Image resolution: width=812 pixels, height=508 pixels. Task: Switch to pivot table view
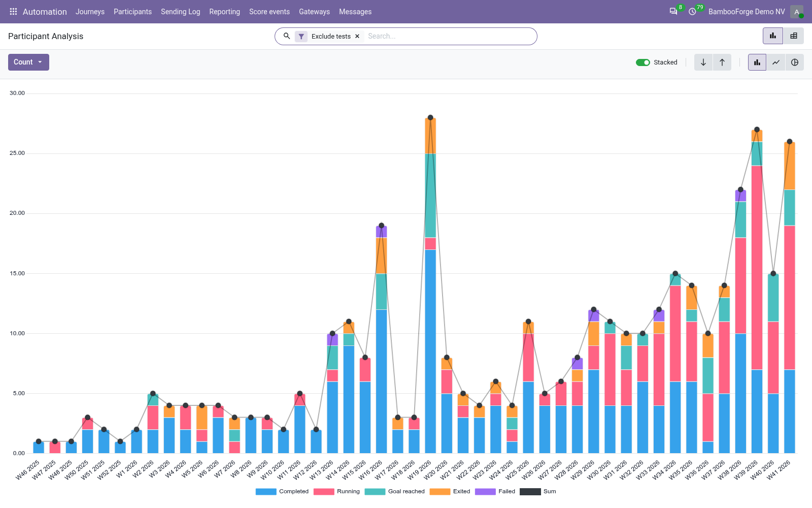click(794, 36)
